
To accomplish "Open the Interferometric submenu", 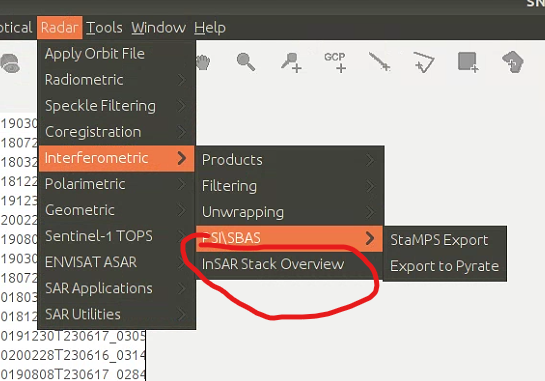I will 116,158.
